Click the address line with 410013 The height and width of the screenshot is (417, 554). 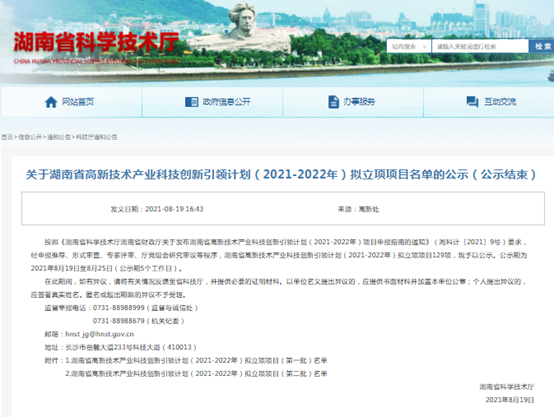tap(120, 347)
